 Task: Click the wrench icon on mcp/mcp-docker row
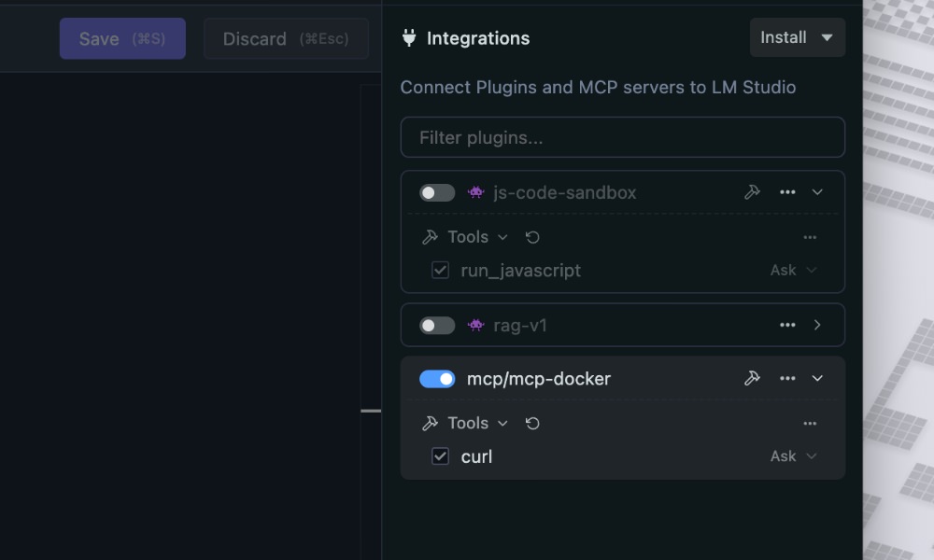752,378
